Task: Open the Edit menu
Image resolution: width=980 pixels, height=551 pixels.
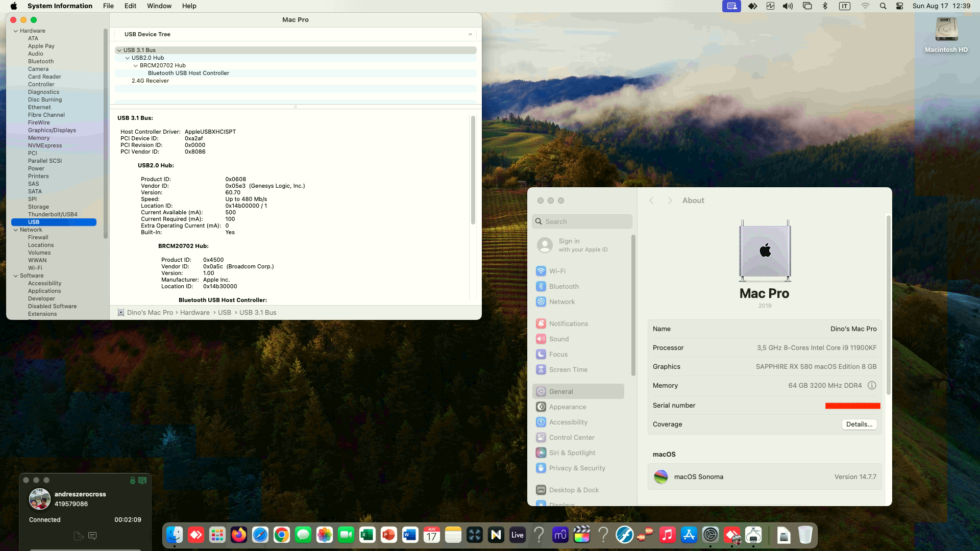Action: (130, 6)
